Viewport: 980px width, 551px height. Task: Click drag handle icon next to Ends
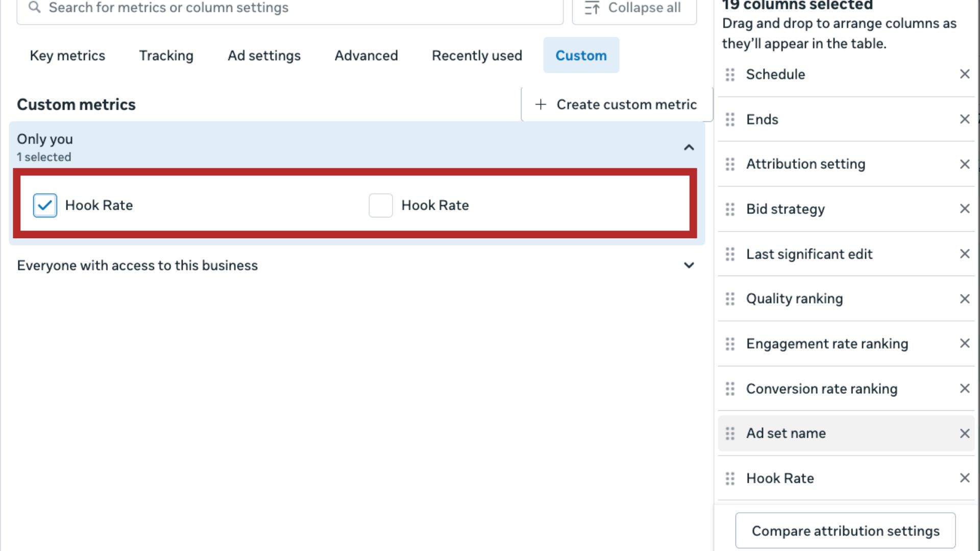[730, 119]
